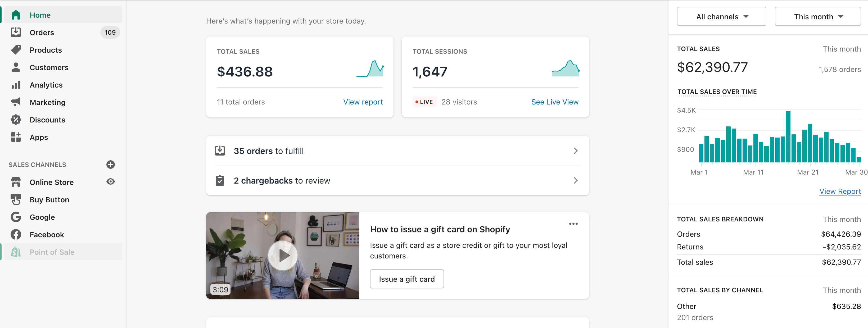Click the Customers person icon
Image resolution: width=868 pixels, height=328 pixels.
[x=16, y=67]
